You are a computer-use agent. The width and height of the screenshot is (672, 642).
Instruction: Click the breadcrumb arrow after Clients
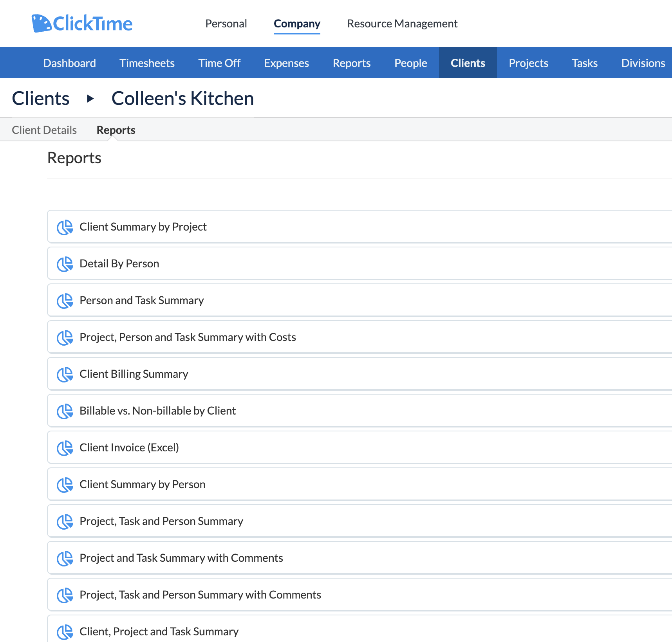(x=90, y=99)
